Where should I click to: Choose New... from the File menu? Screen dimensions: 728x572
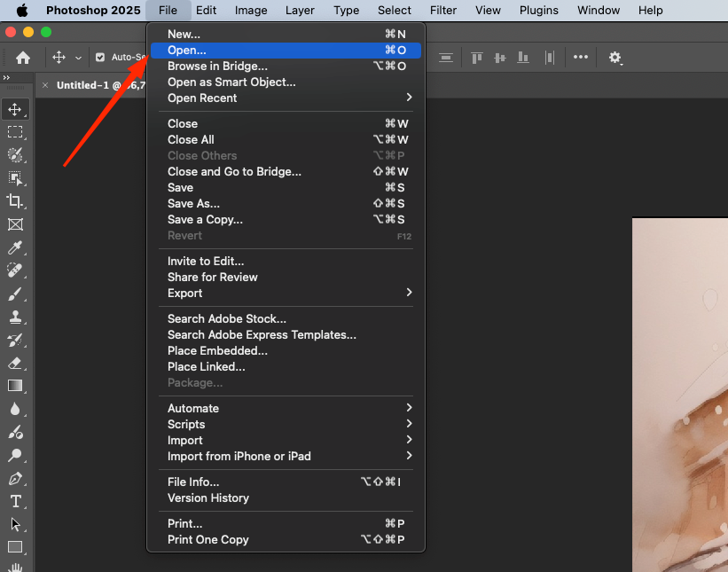(x=286, y=34)
